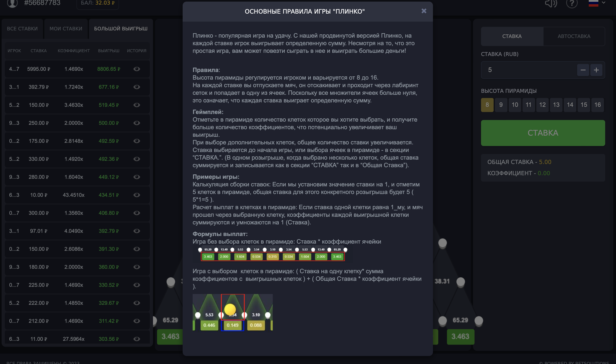Switch to the АВТОСТАВКА tab
This screenshot has height=364, width=616.
(x=574, y=36)
